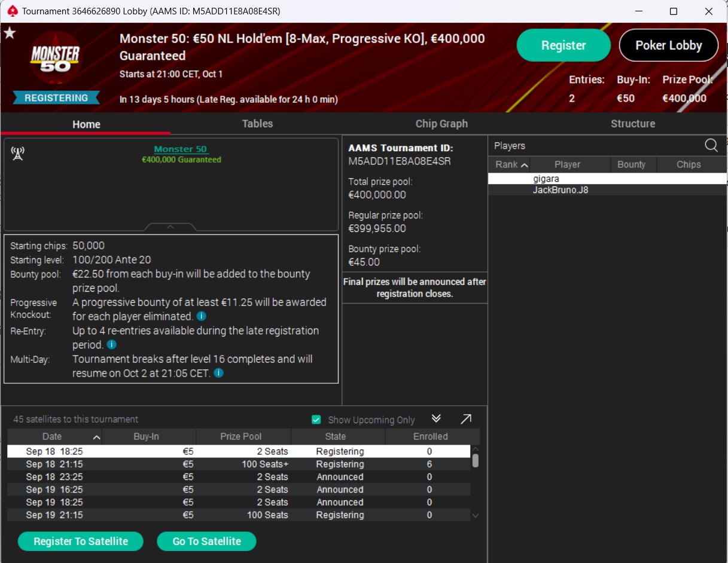Select player gigara

[x=607, y=178]
